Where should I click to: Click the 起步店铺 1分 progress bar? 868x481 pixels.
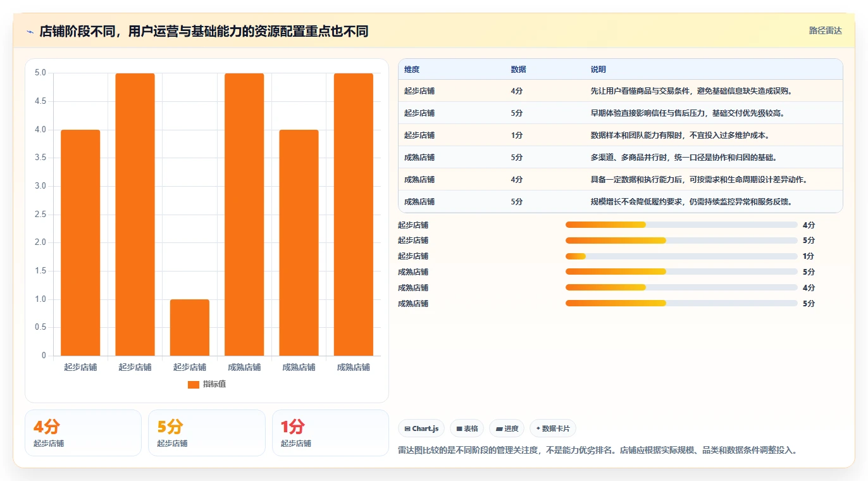pos(681,256)
